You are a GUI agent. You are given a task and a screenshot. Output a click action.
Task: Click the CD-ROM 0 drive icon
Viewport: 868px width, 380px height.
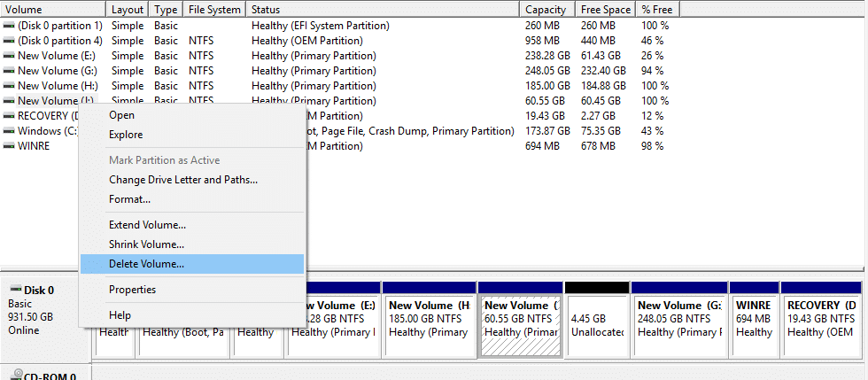point(14,376)
